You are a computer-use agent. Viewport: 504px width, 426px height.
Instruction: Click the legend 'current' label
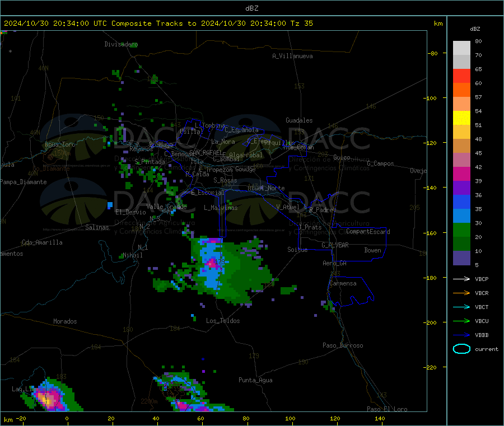pos(487,349)
